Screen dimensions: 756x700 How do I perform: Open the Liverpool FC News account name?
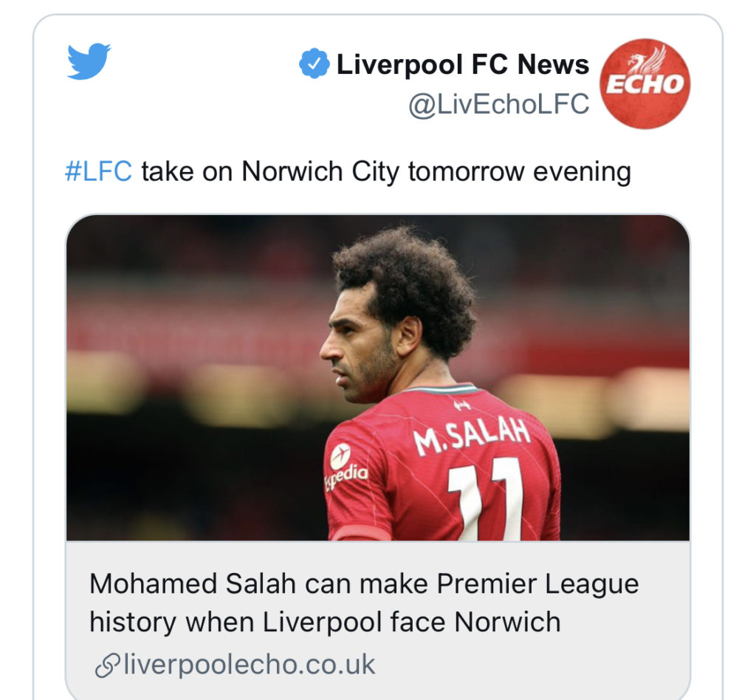462,64
